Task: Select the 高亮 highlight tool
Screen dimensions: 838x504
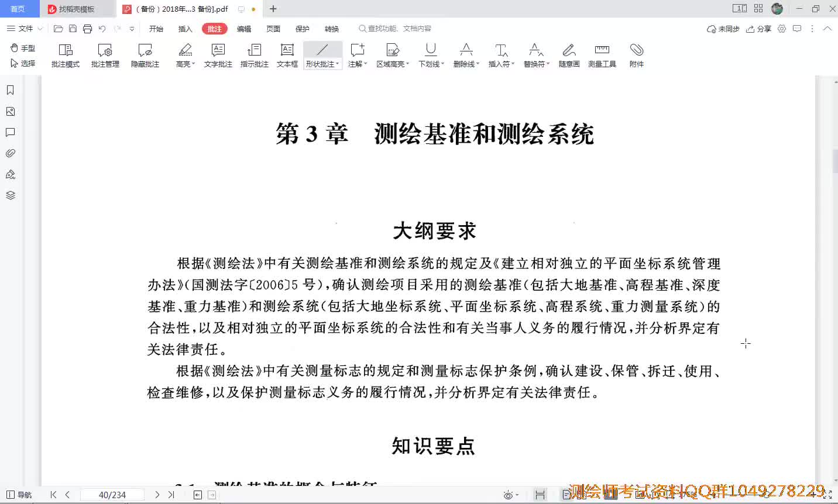Action: click(x=185, y=55)
